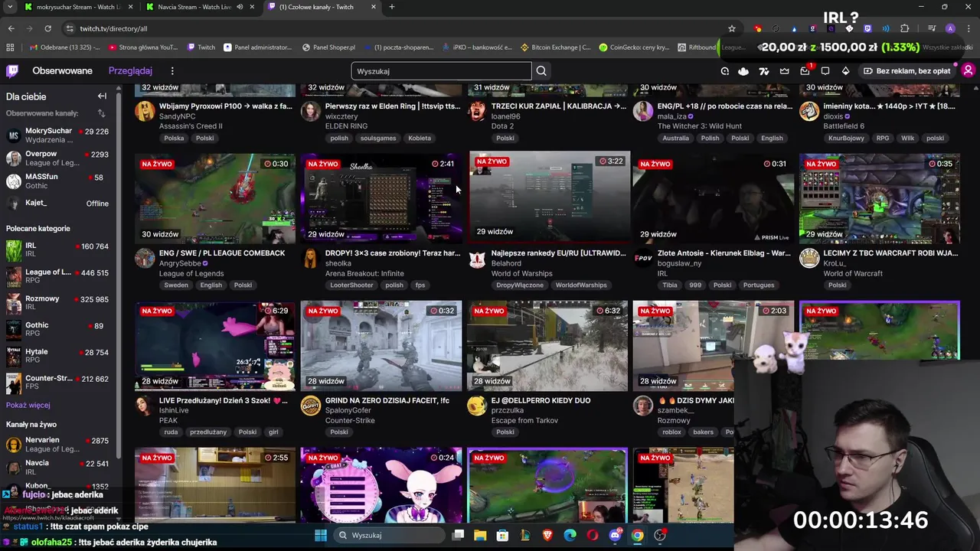Open Chrome three-dot menu
Screen dimensions: 980x551
(x=969, y=28)
